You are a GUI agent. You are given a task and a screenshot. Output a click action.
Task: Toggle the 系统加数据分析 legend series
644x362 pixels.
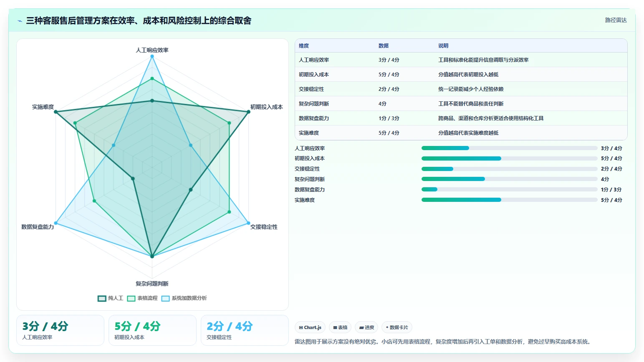tap(184, 298)
